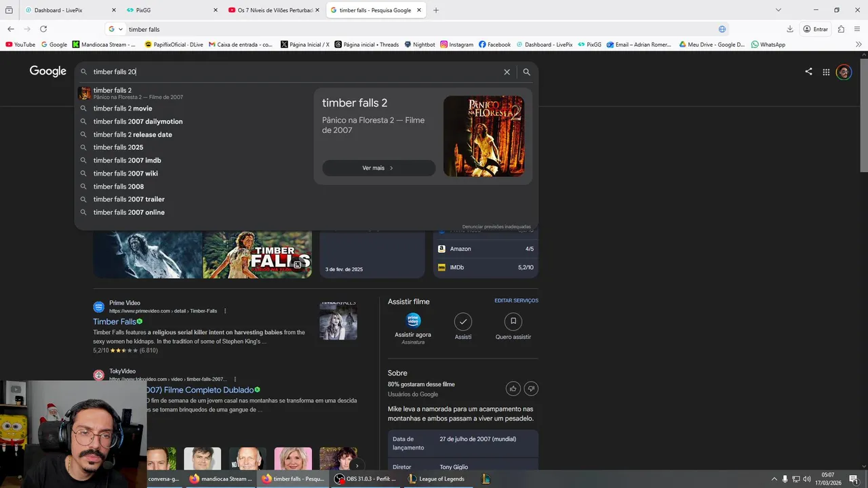Click EDITAR SERVIÇOS link
The image size is (868, 488).
[516, 300]
